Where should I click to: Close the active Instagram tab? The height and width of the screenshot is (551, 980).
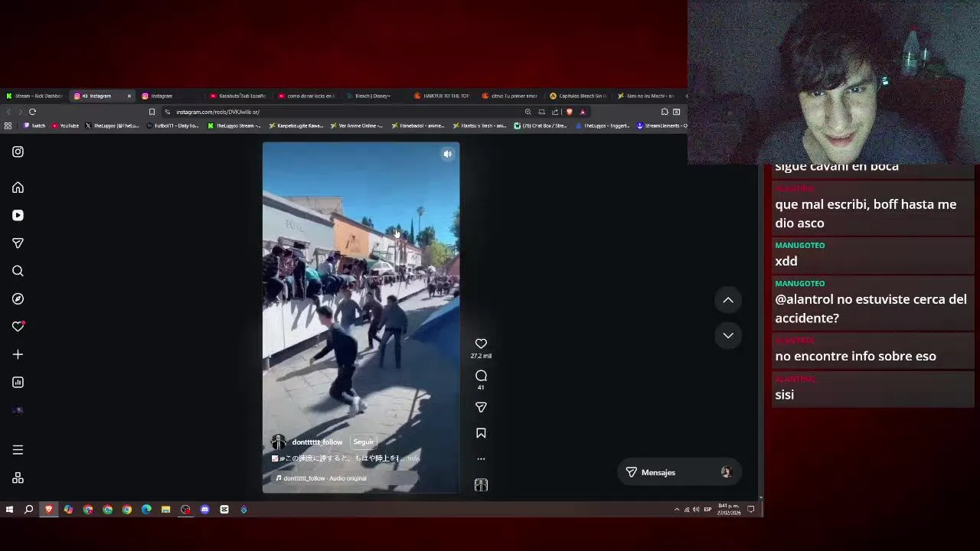(x=129, y=96)
